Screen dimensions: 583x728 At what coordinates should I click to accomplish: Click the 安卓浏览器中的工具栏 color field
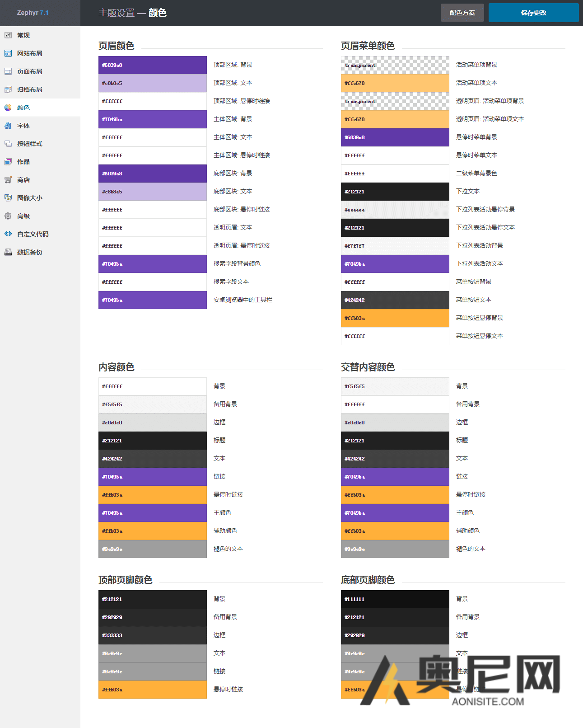152,300
